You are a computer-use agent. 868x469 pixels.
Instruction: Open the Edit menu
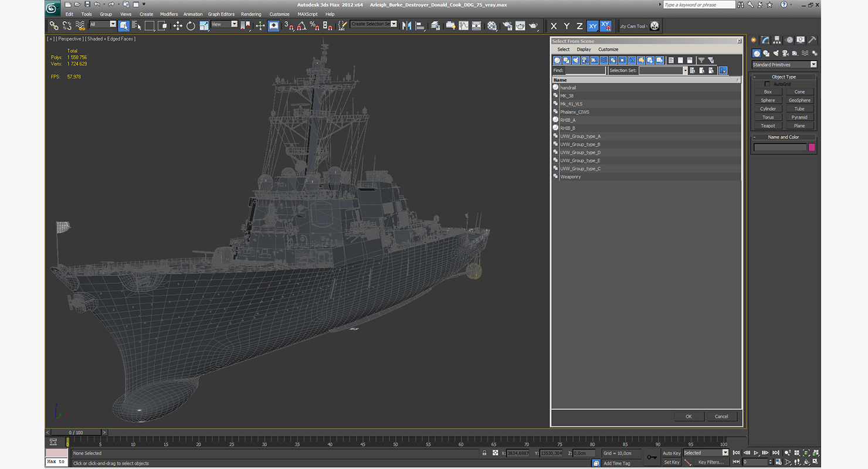[x=69, y=14]
